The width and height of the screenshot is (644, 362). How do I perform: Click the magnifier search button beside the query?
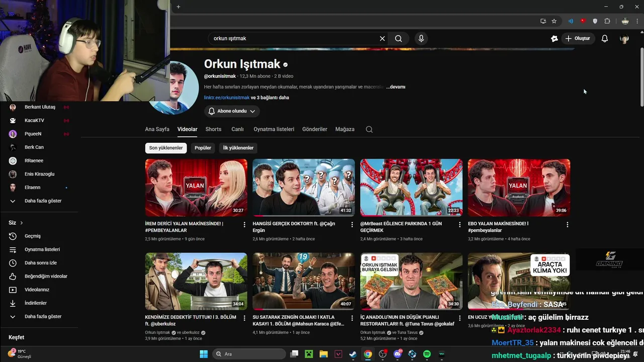[x=398, y=38]
